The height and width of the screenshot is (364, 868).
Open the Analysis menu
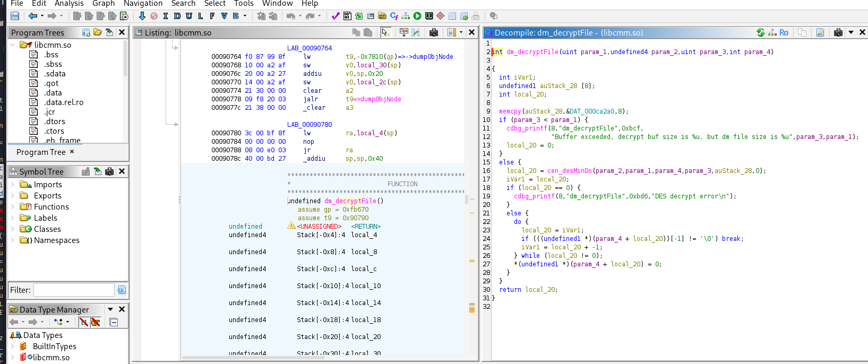coord(69,4)
